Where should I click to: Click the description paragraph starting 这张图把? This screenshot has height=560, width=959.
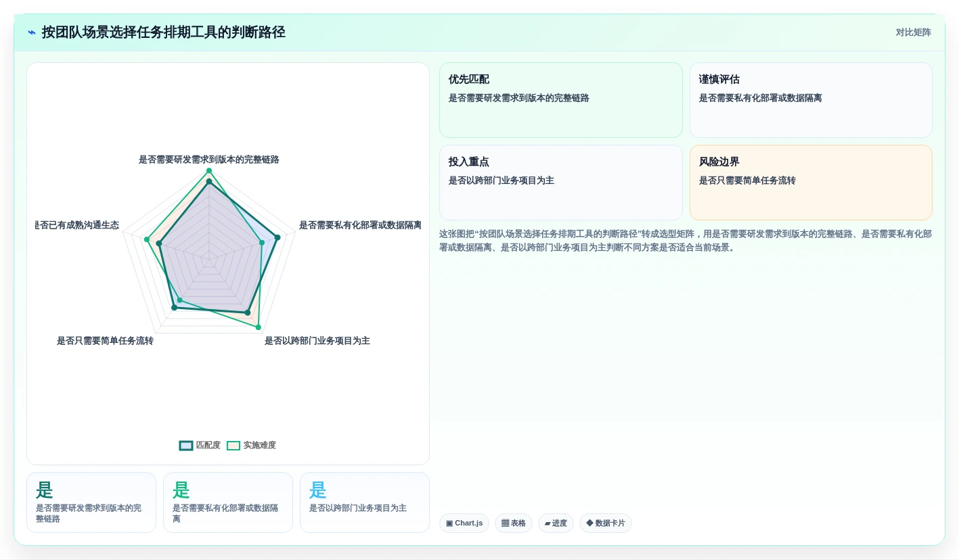click(x=686, y=241)
